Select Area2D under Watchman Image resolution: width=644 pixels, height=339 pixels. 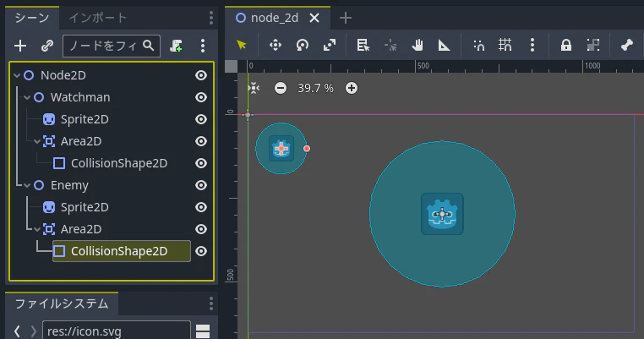point(81,141)
